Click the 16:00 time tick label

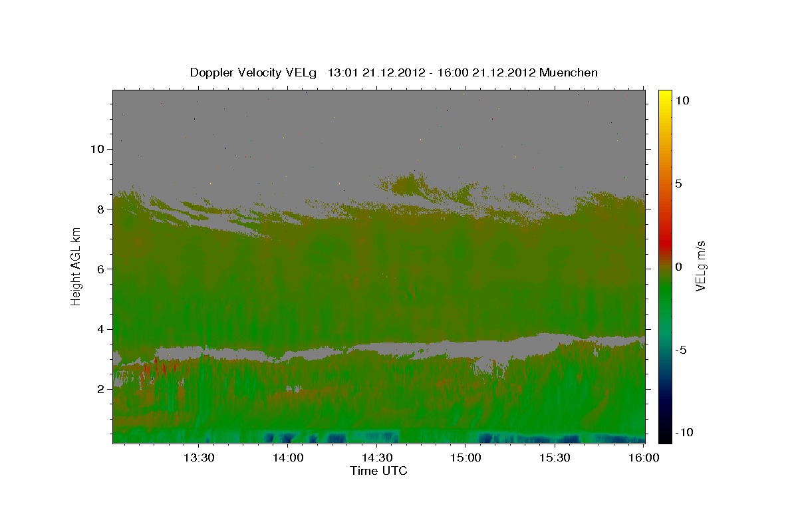(x=644, y=458)
